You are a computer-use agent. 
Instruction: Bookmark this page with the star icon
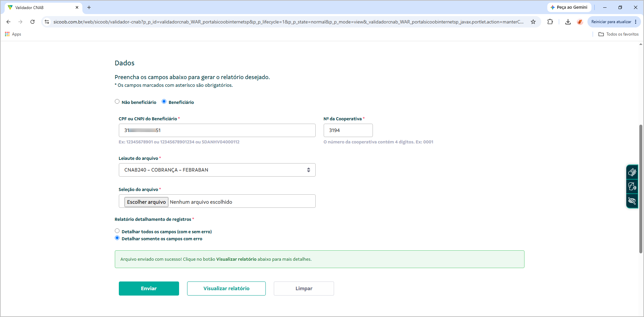[x=533, y=22]
